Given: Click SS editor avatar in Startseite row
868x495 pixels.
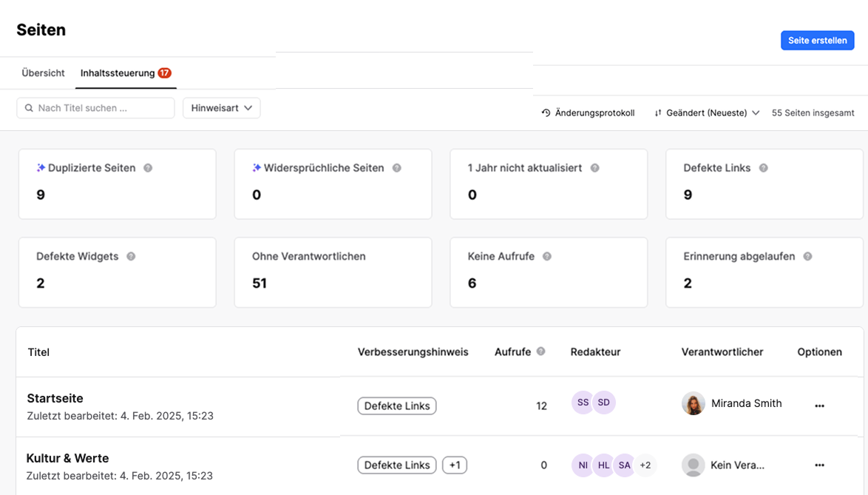Looking at the screenshot, I should tap(583, 403).
